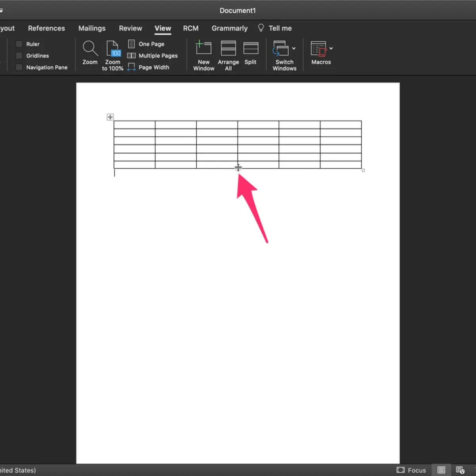The image size is (476, 476).
Task: Enable the Gridlines checkbox
Action: [19, 56]
